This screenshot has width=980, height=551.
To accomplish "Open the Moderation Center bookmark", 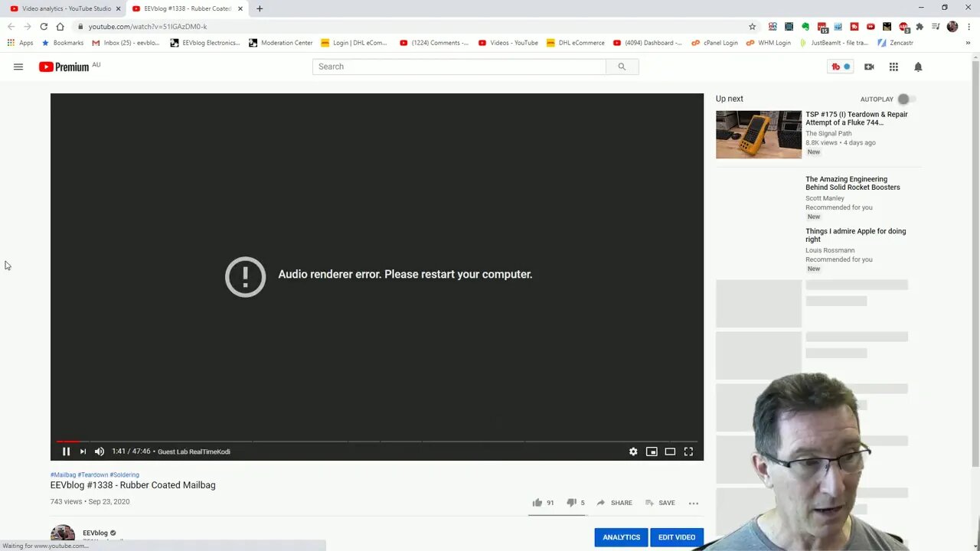I will coord(280,43).
